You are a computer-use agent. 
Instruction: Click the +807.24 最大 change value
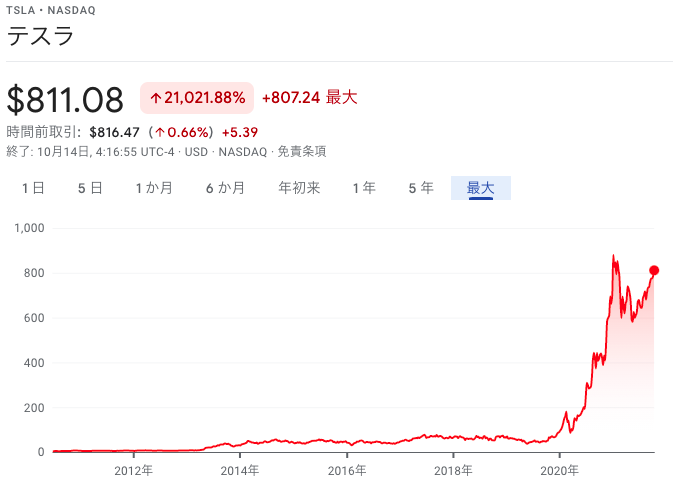click(x=309, y=97)
